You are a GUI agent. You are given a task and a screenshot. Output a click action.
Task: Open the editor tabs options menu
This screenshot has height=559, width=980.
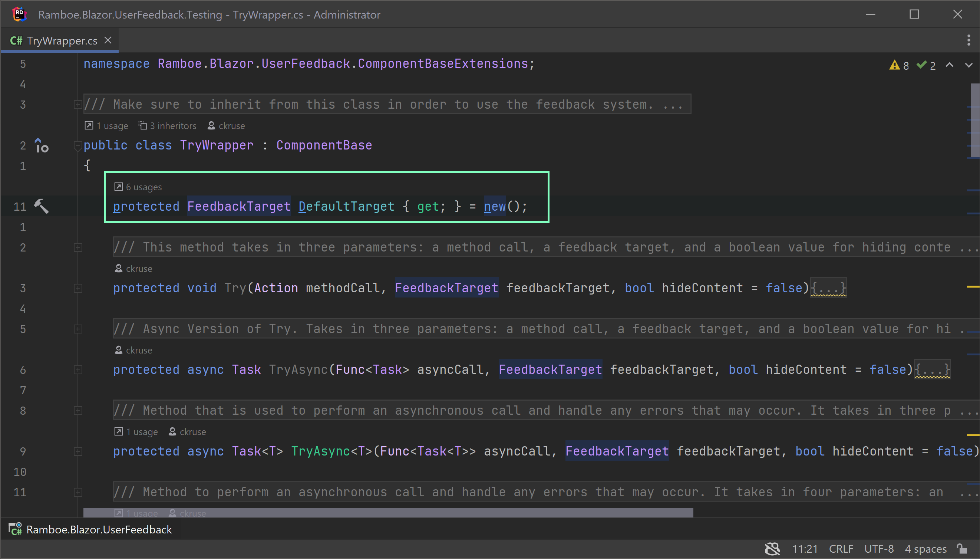969,40
